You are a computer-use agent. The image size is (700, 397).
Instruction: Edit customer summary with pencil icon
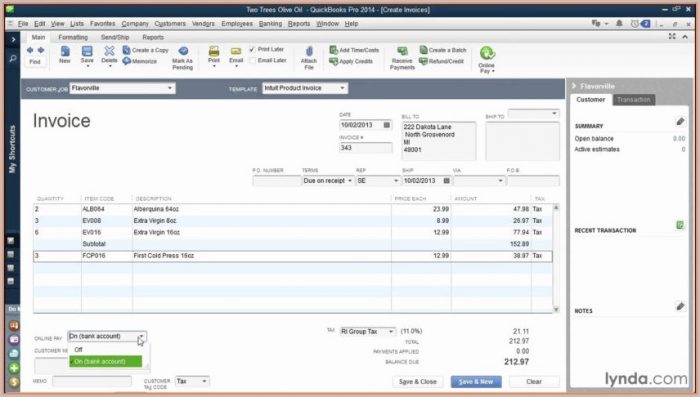click(680, 121)
